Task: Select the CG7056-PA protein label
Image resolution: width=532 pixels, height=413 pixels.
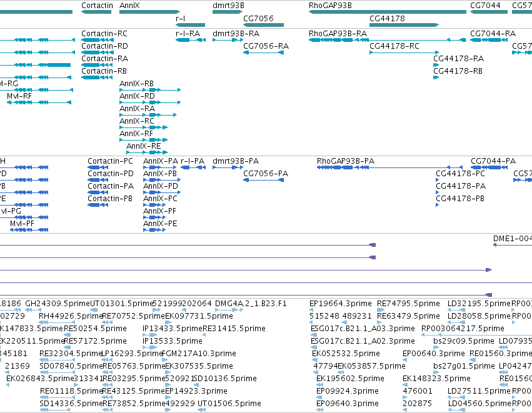Action: pos(266,174)
